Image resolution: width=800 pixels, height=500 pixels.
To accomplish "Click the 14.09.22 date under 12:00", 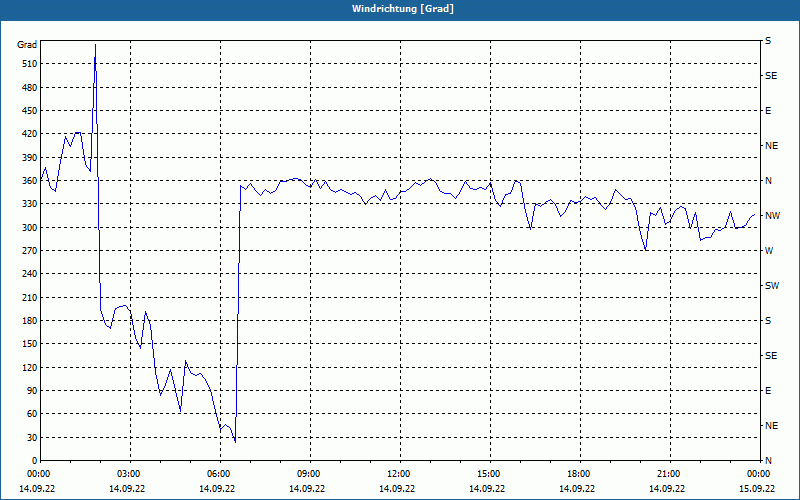I will coord(397,489).
